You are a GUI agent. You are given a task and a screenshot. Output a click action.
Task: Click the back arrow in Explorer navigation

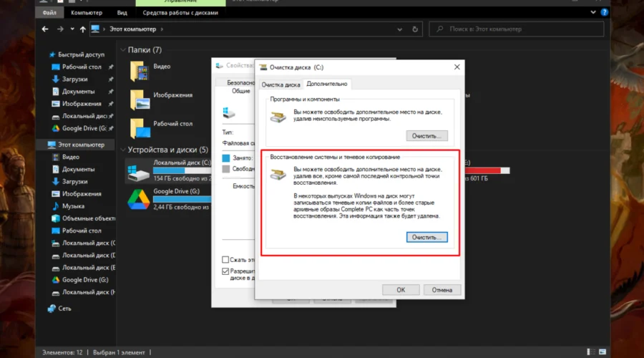(46, 29)
